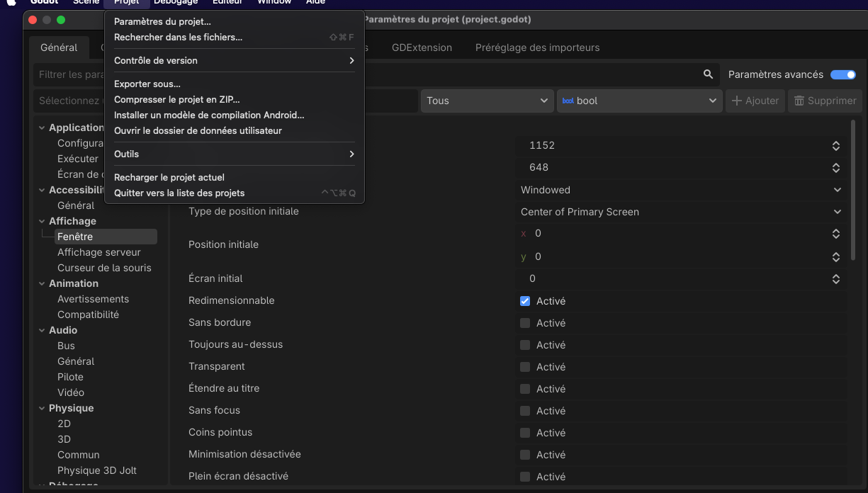
Task: Click the settings list vertical scrollbar
Action: 852,190
